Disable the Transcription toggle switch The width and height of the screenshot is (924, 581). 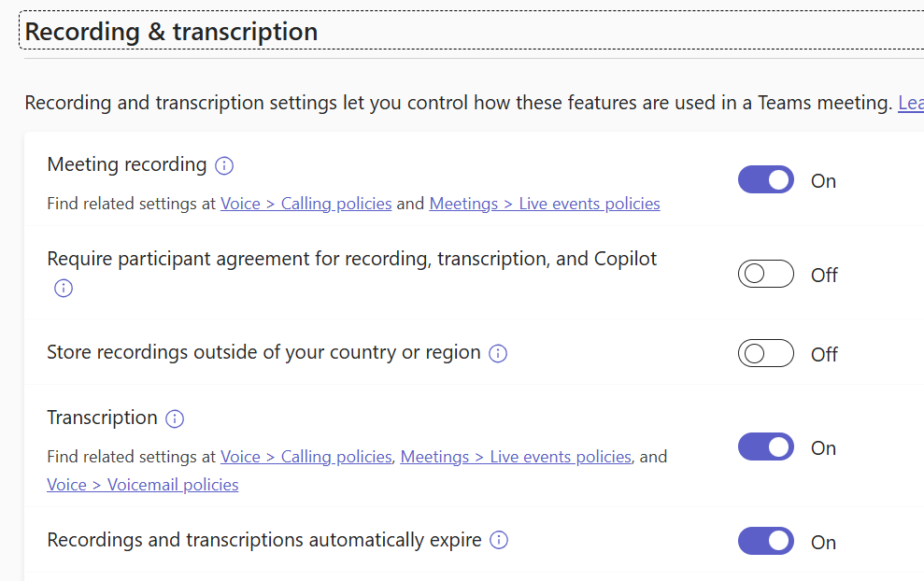[766, 447]
